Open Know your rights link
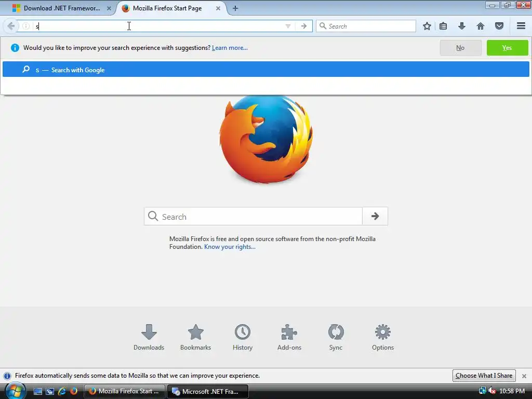The image size is (532, 399). (230, 247)
